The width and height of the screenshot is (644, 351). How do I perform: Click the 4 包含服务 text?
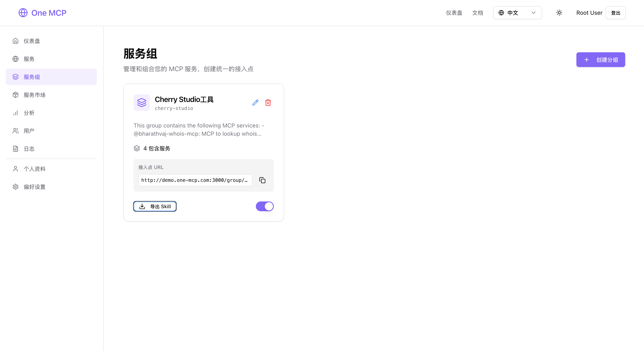(x=157, y=148)
